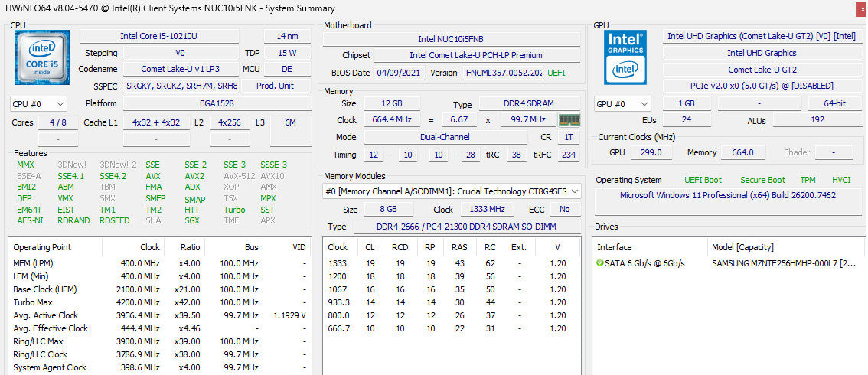Click the 14 nm process field

[287, 36]
